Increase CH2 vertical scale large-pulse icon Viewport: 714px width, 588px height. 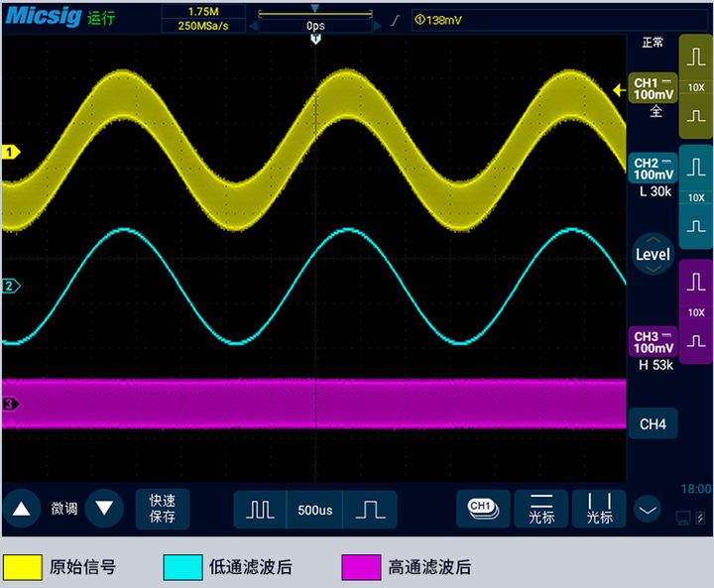coord(696,167)
